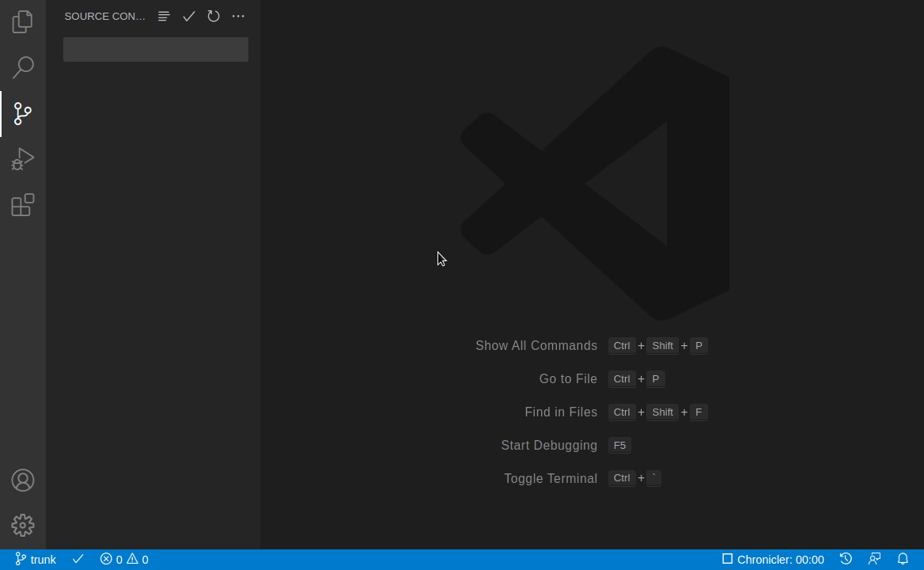Viewport: 924px width, 570px height.
Task: Click Chronicler: 00:00 status item
Action: click(773, 560)
